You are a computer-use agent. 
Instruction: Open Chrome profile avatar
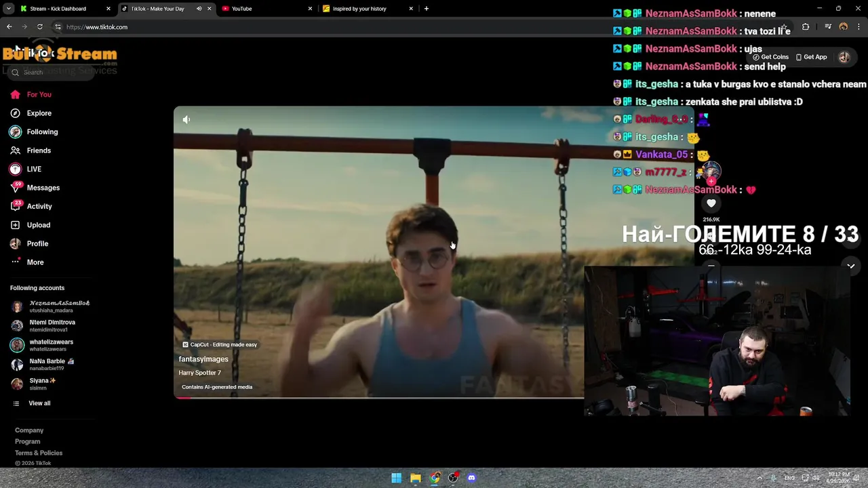[x=844, y=27]
